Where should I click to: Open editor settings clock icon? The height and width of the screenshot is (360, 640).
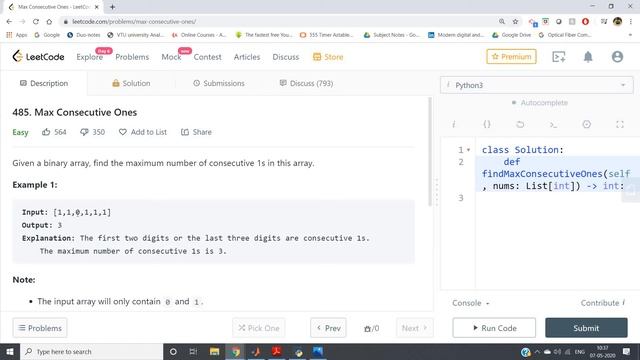coord(587,124)
